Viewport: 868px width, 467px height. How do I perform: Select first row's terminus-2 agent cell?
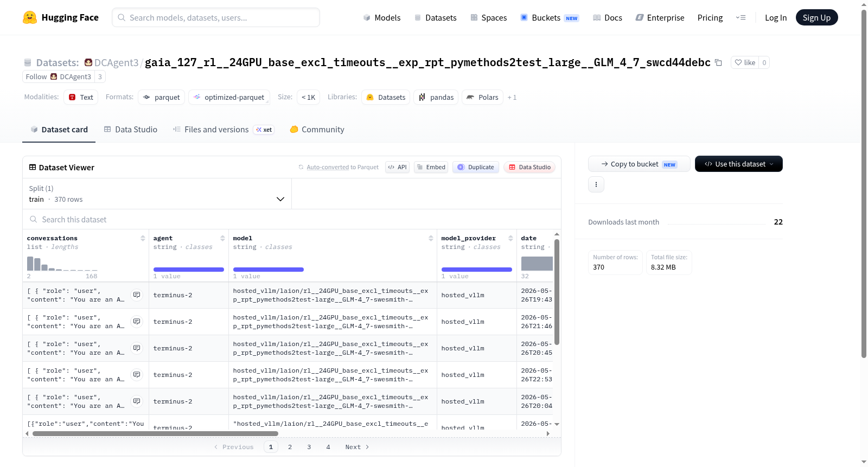pos(189,295)
